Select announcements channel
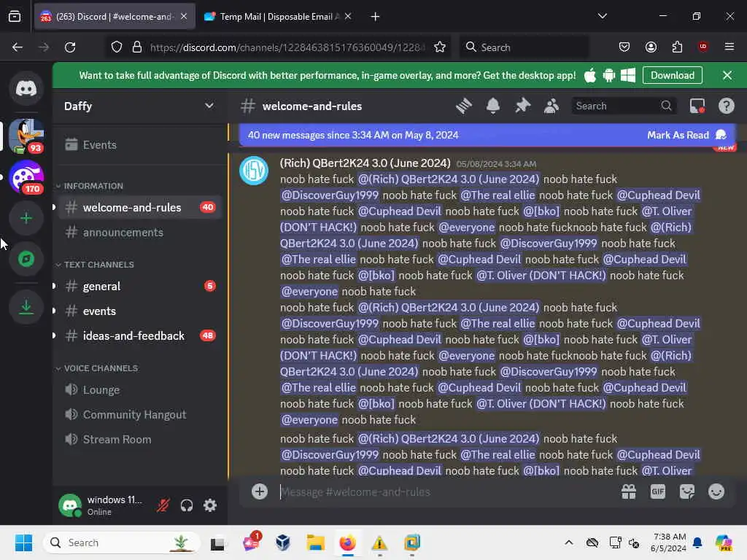This screenshot has height=560, width=747. [140, 233]
